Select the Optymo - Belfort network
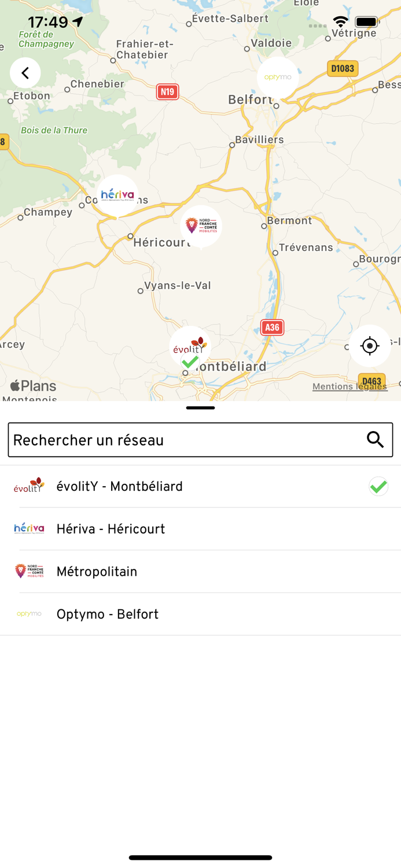This screenshot has width=401, height=868. click(108, 614)
